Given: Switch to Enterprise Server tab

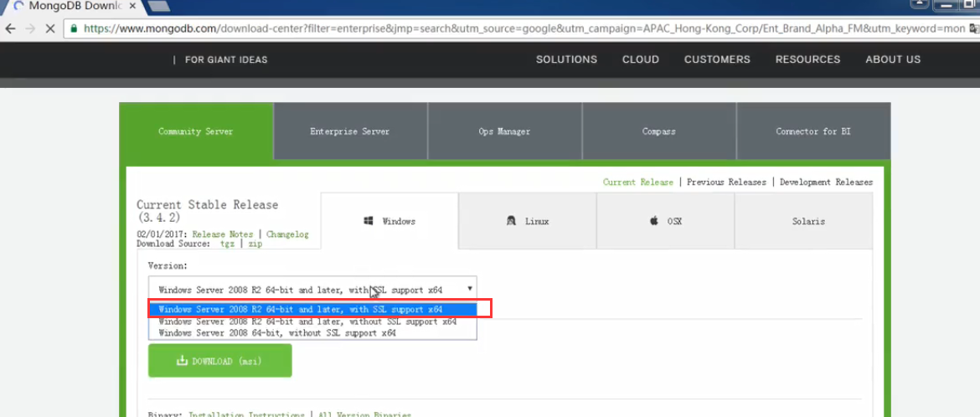Looking at the screenshot, I should click(x=350, y=131).
